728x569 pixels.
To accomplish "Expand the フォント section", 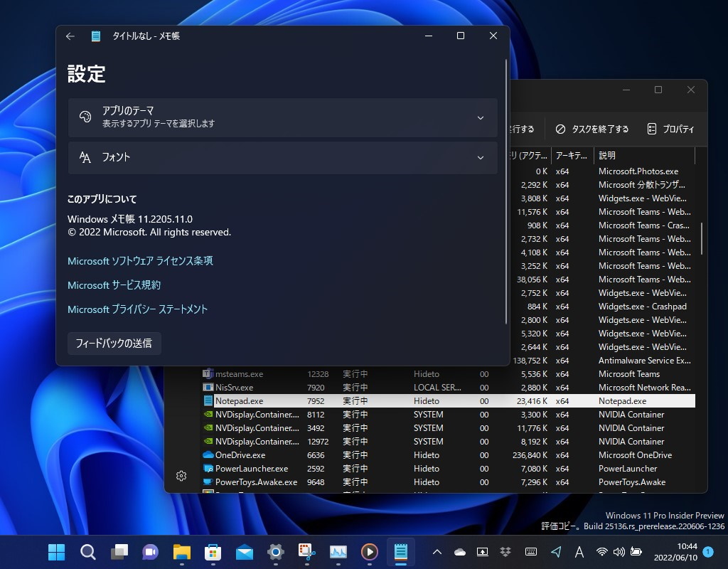I will (282, 158).
